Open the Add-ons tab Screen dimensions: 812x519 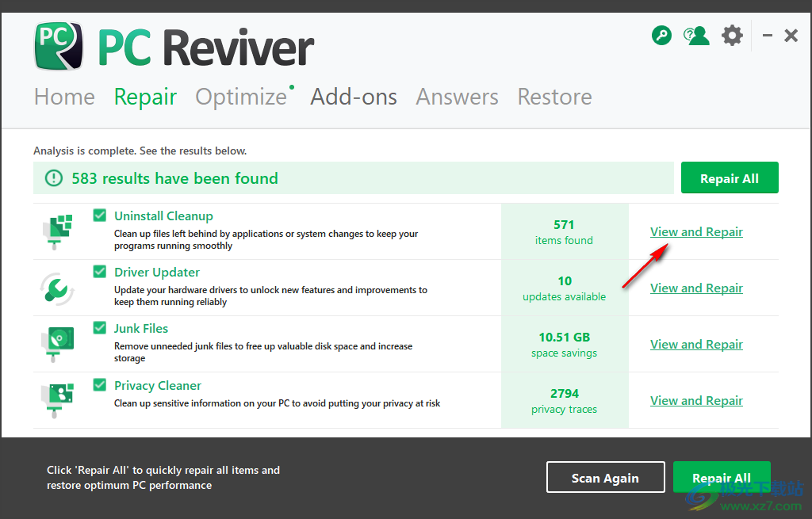[x=354, y=97]
